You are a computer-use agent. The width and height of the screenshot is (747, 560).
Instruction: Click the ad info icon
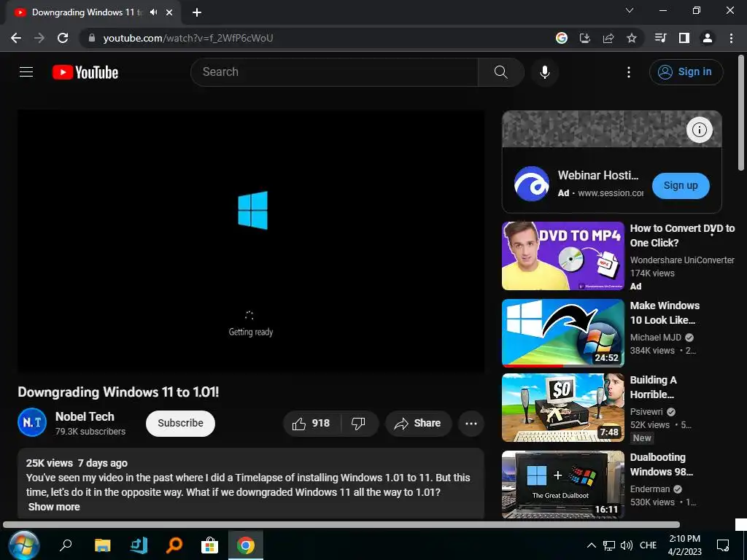[x=699, y=130]
